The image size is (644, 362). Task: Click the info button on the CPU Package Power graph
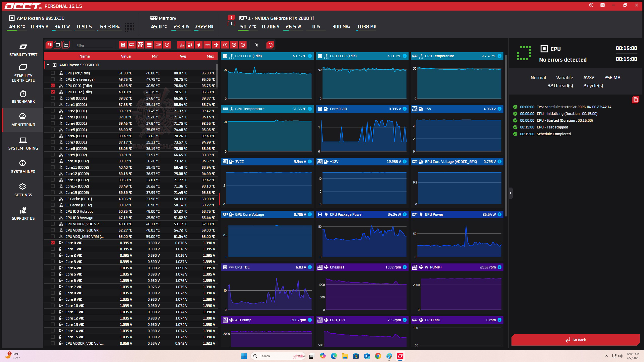tap(405, 214)
